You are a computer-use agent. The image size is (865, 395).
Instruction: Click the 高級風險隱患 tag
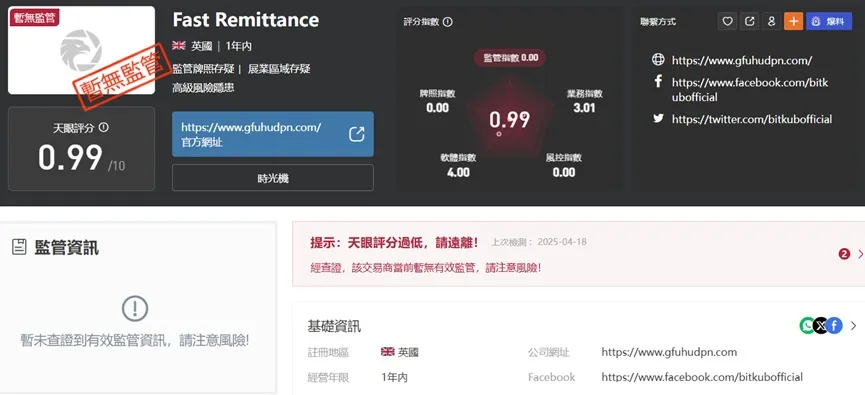(203, 88)
